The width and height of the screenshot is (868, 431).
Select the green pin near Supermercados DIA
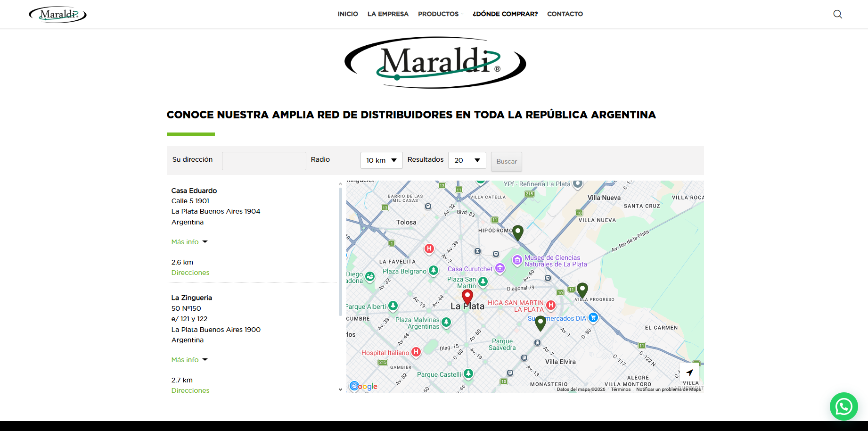[x=540, y=323]
